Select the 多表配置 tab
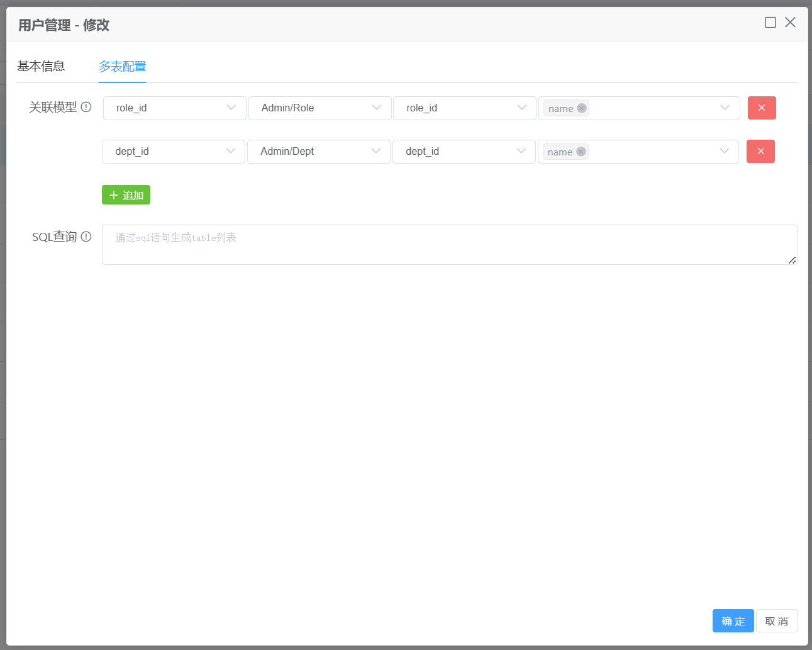The width and height of the screenshot is (812, 650). (x=122, y=66)
